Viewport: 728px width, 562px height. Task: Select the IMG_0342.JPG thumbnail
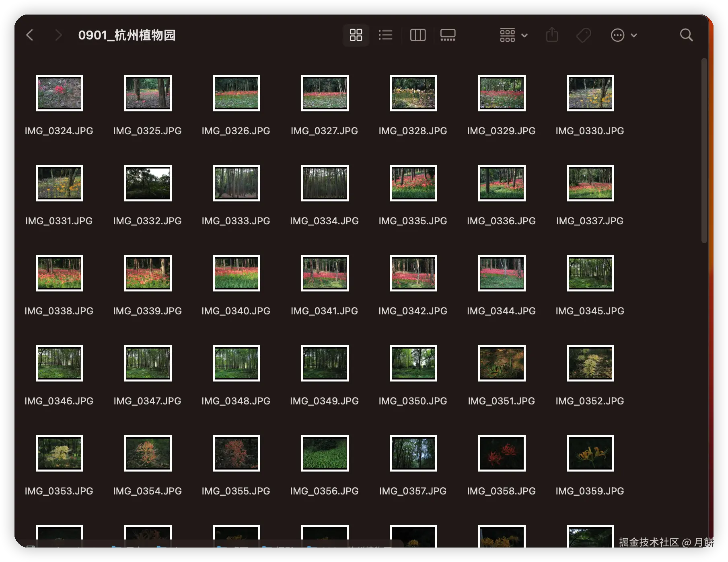coord(413,273)
